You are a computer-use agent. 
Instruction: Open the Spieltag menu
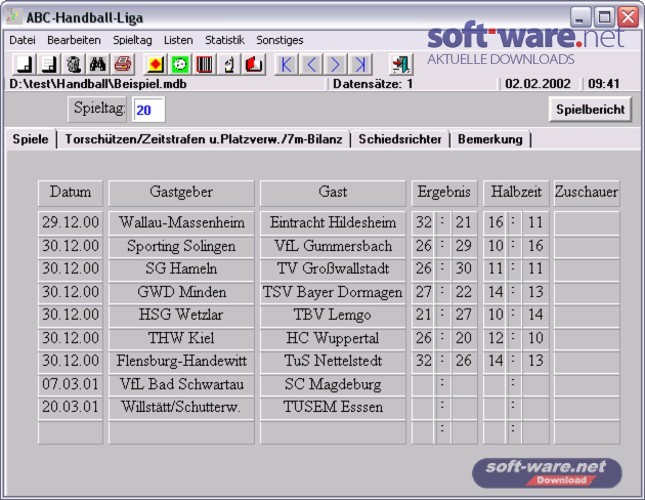pos(132,40)
